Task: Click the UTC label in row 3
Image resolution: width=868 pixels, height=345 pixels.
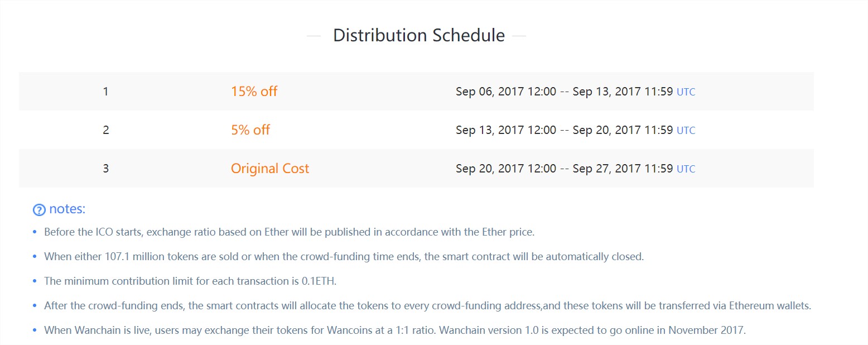Action: 686,169
